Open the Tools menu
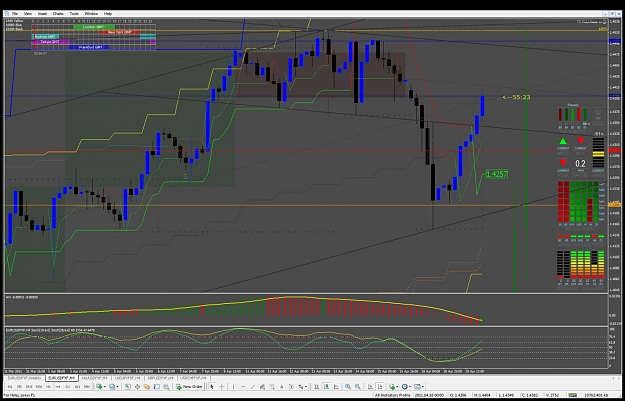Screen dimensions: 625x401 tap(74, 14)
